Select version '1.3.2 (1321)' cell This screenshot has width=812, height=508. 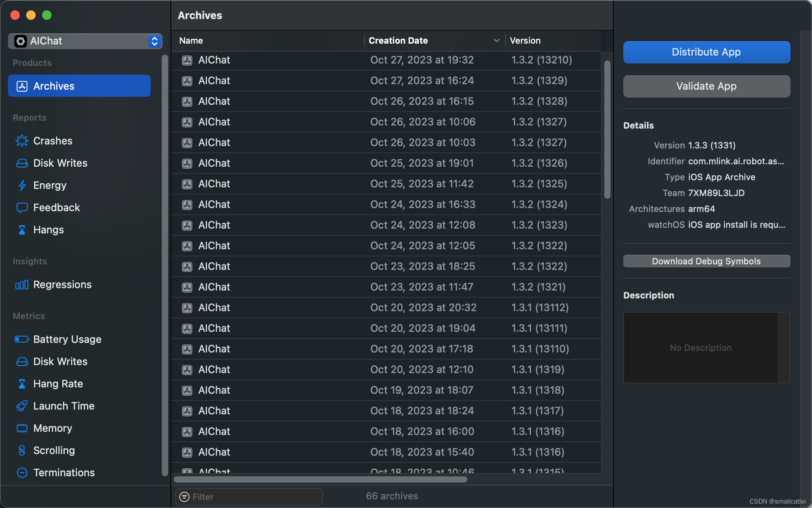pyautogui.click(x=538, y=287)
